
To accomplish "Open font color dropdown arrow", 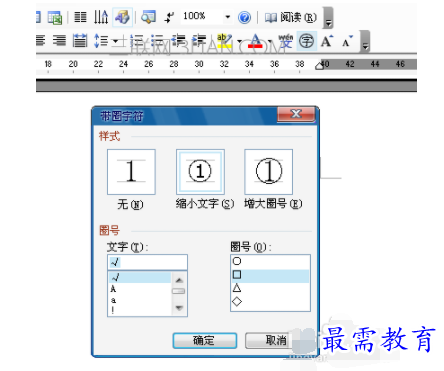I will click(270, 41).
